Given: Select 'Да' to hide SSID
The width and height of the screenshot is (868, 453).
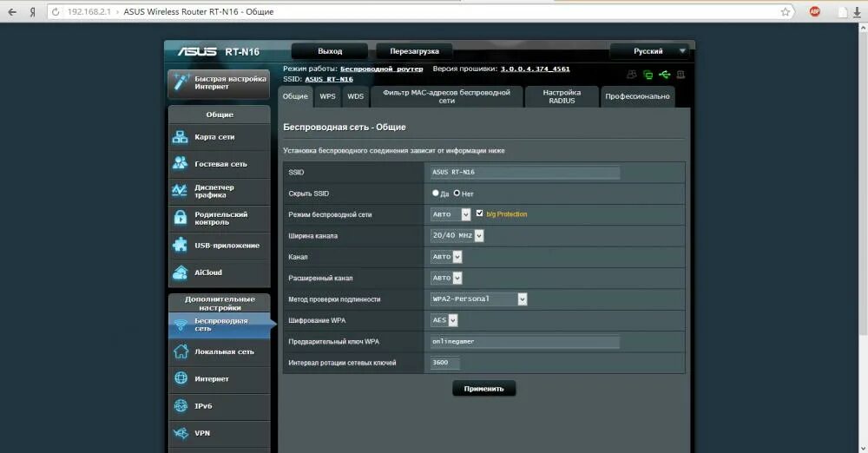Looking at the screenshot, I should point(435,194).
